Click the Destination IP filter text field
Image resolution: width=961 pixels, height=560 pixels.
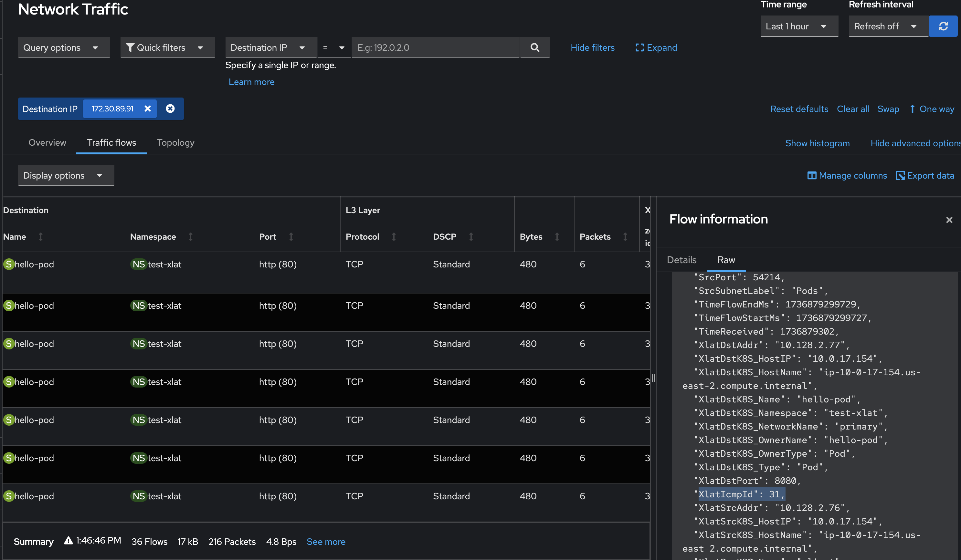pos(435,48)
